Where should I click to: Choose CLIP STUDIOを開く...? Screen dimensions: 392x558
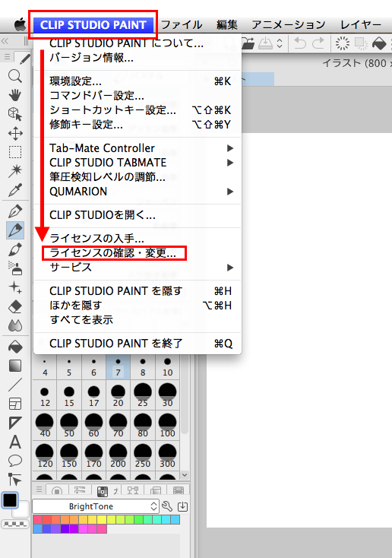(x=138, y=215)
